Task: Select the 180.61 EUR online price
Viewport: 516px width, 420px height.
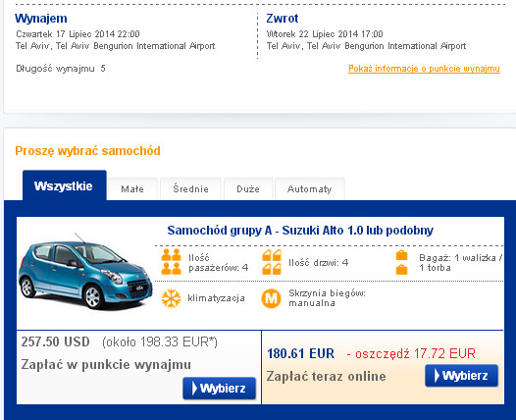Action: click(300, 353)
